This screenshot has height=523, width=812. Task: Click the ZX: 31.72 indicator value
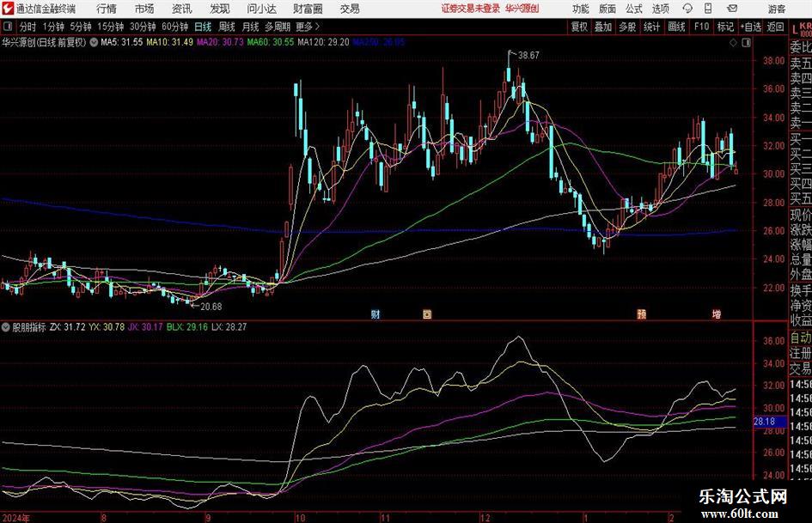click(x=68, y=327)
